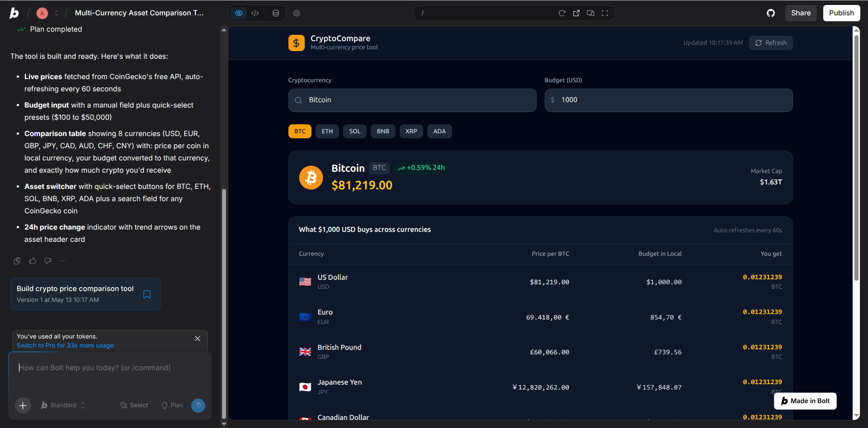The image size is (868, 428).
Task: Copy the chat response
Action: [17, 261]
